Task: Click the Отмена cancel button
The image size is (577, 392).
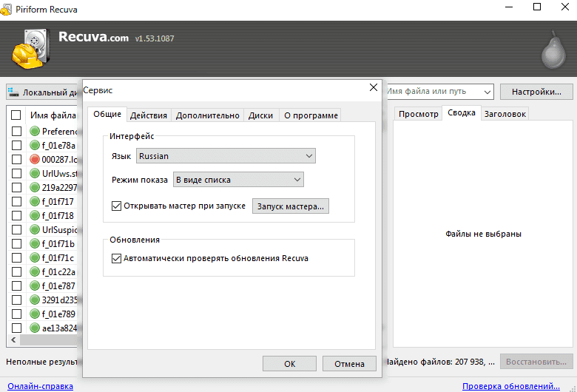Action: pyautogui.click(x=349, y=364)
